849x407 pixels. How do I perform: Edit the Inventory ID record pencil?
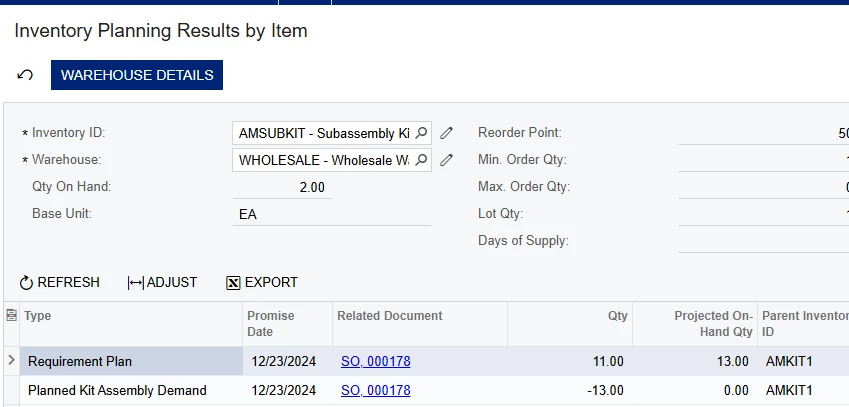(x=447, y=133)
